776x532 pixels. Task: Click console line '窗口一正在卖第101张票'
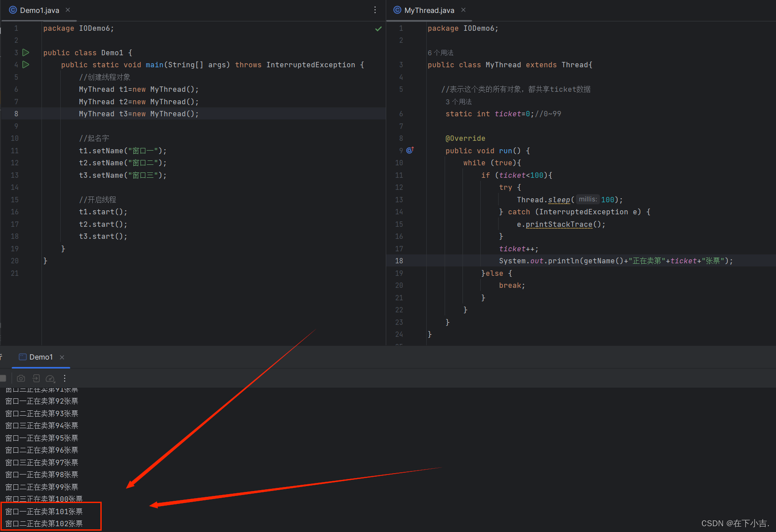coord(44,512)
